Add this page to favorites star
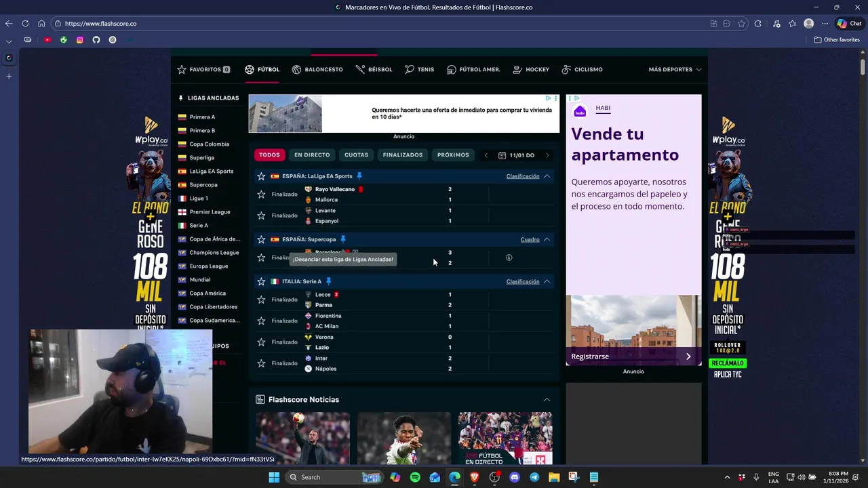 [x=741, y=24]
